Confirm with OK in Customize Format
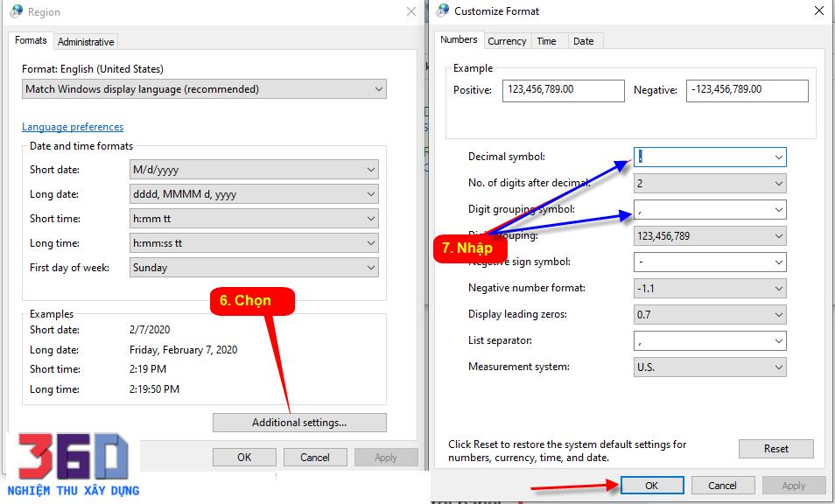 [x=652, y=486]
